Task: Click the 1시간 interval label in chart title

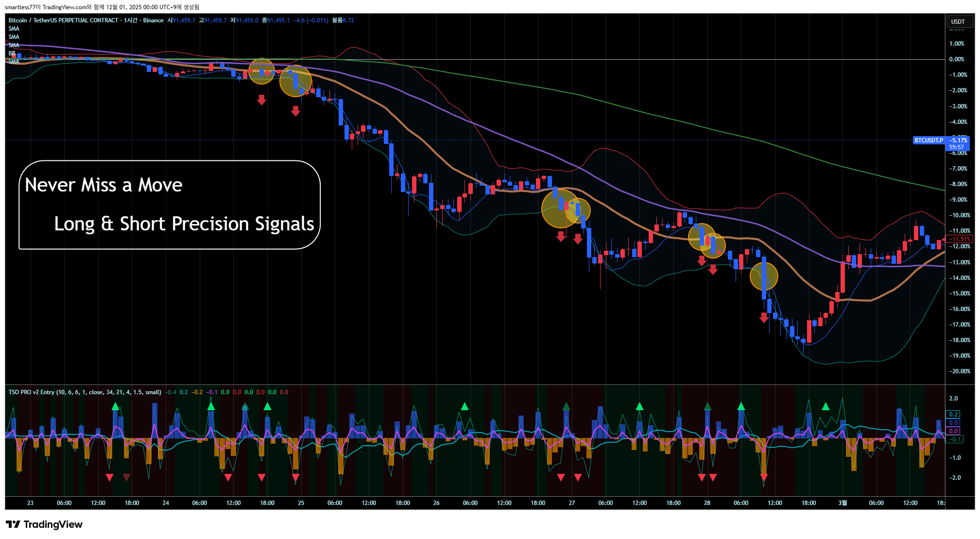Action: coord(130,20)
